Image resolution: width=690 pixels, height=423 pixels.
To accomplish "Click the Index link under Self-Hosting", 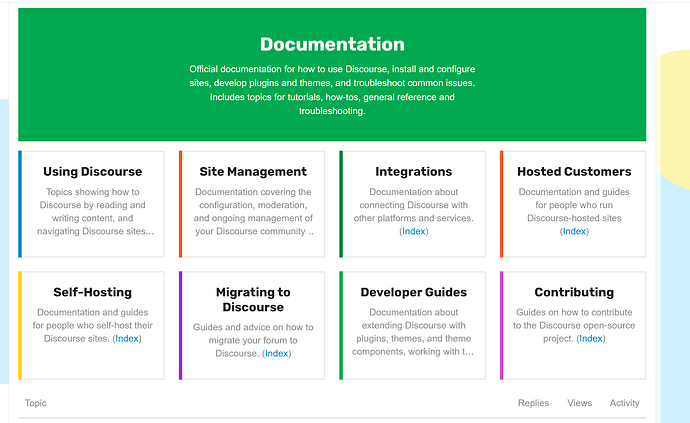I will [127, 338].
